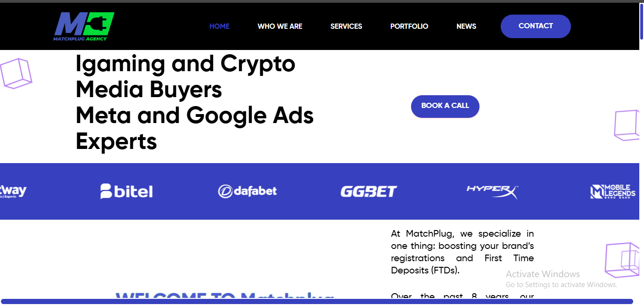Click the purple cube decoration at top left
Viewport: 644px width, 305px height.
coord(16,74)
